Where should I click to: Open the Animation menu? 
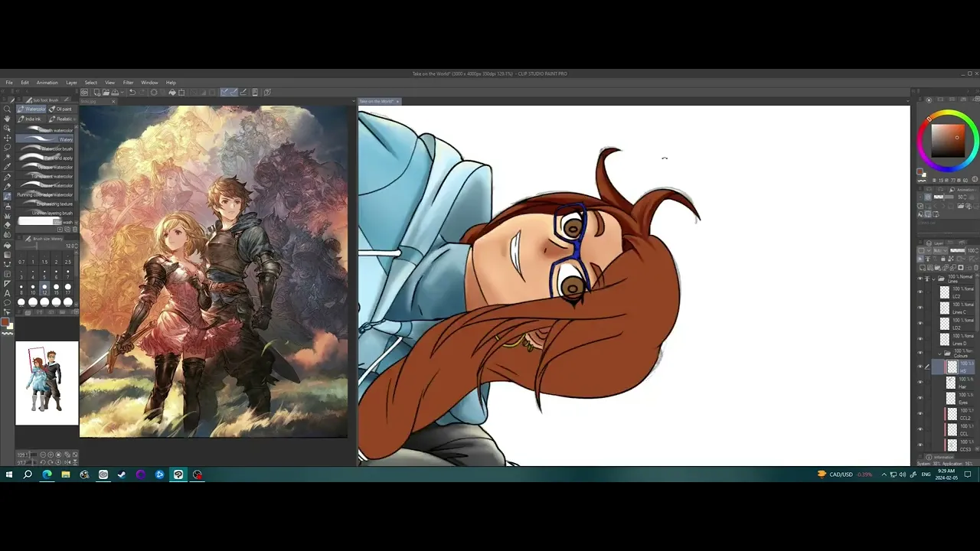click(47, 83)
